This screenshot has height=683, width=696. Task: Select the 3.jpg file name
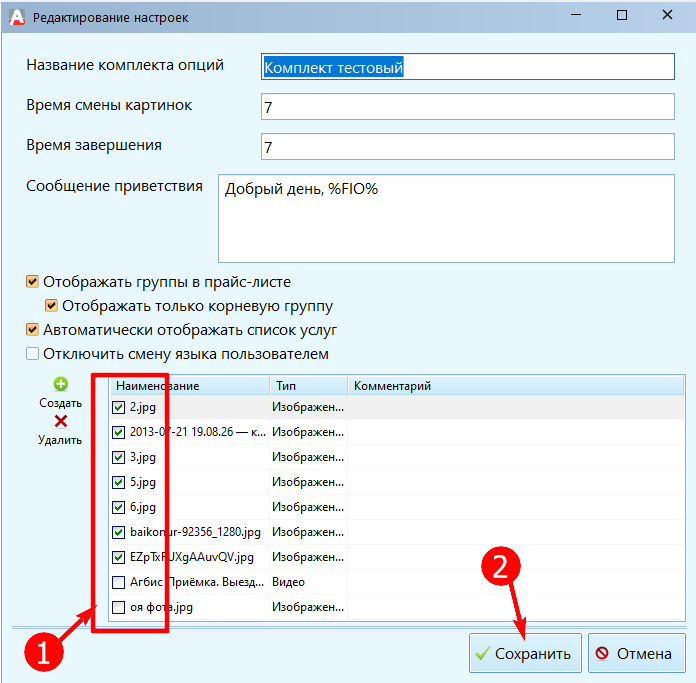click(143, 457)
